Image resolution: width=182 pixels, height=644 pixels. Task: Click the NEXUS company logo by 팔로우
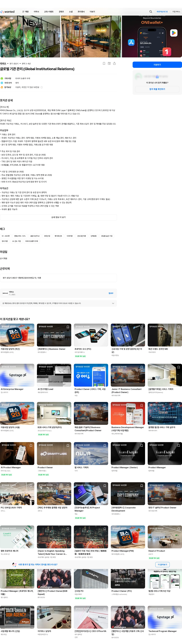(5, 293)
